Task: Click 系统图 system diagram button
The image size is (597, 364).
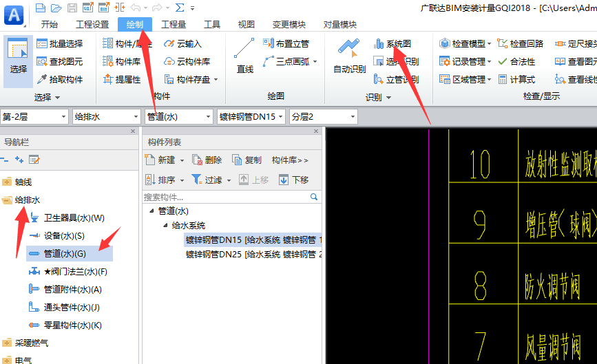Action: (392, 44)
